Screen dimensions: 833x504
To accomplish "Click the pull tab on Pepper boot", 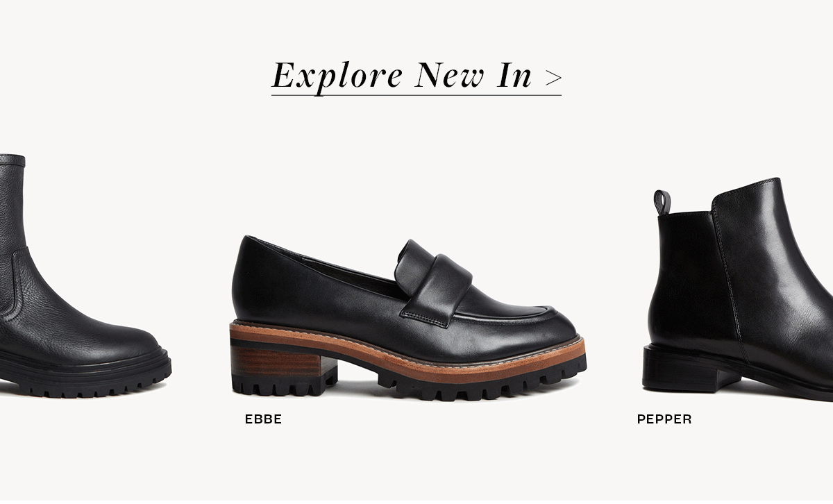I will click(x=662, y=202).
